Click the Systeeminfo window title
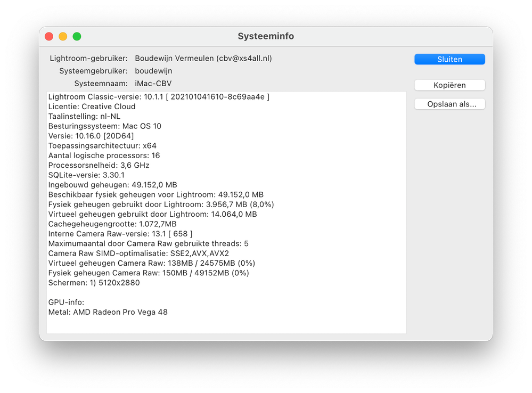Viewport: 532px width, 393px height. click(265, 36)
